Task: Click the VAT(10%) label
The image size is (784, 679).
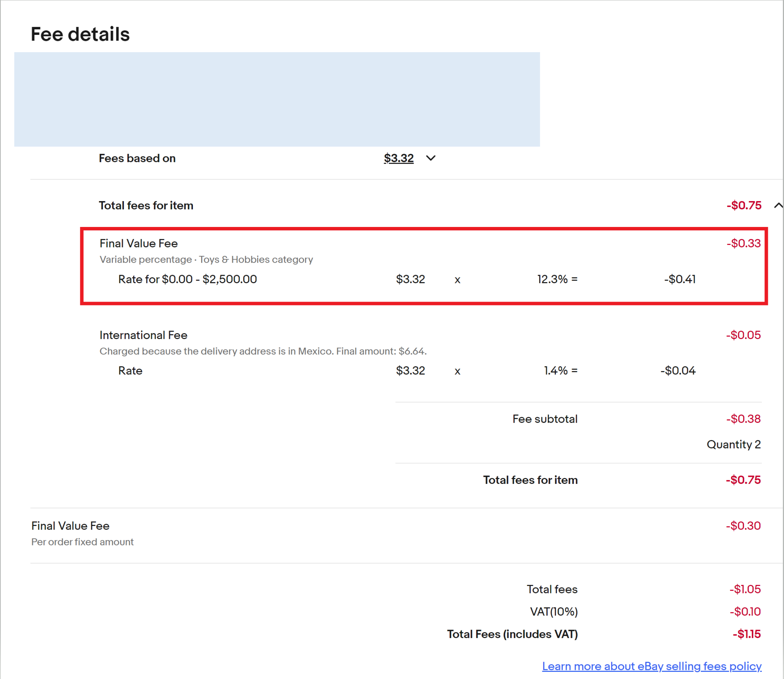Action: (554, 611)
